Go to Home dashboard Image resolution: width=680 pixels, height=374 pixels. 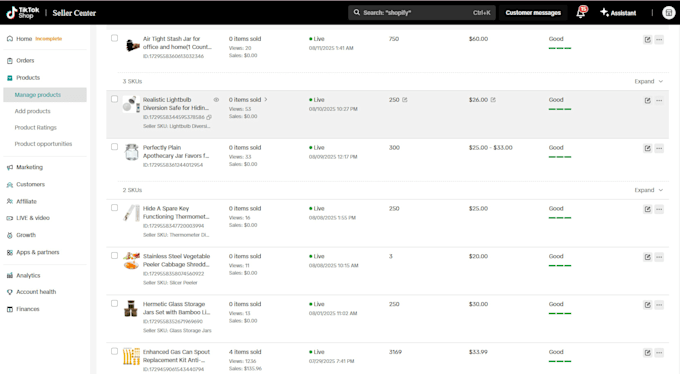pyautogui.click(x=24, y=39)
